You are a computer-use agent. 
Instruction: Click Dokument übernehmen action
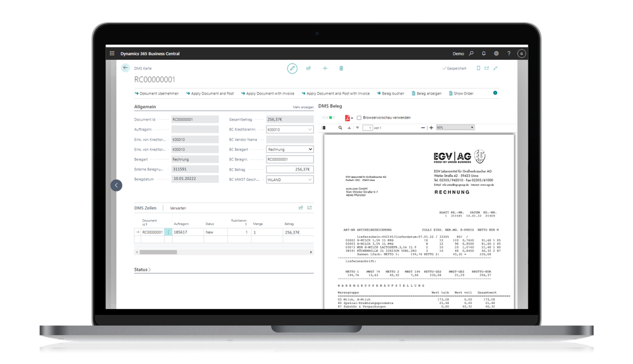pos(156,93)
